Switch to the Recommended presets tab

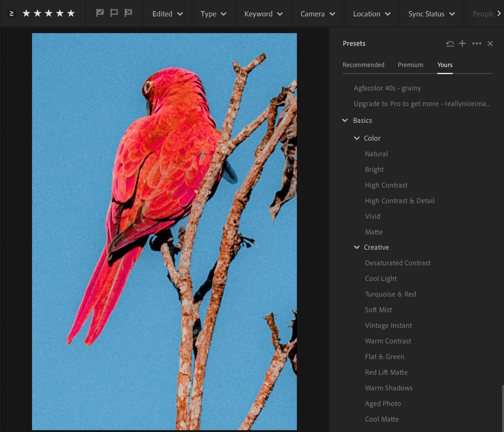(364, 65)
